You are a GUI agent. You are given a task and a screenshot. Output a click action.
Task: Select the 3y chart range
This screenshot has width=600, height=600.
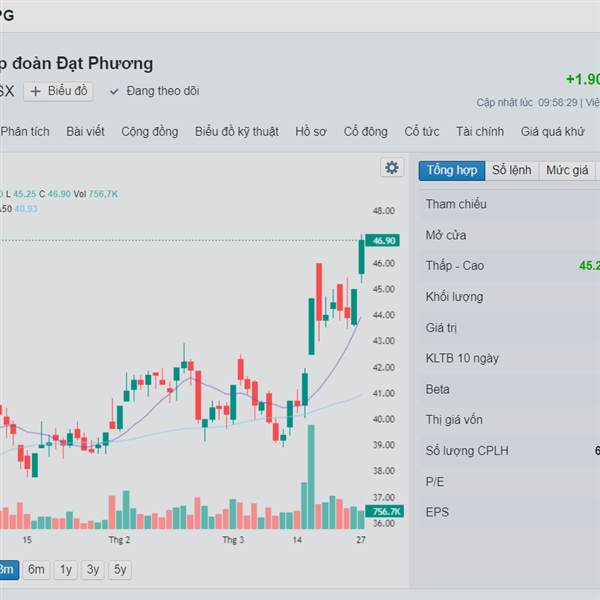93,570
